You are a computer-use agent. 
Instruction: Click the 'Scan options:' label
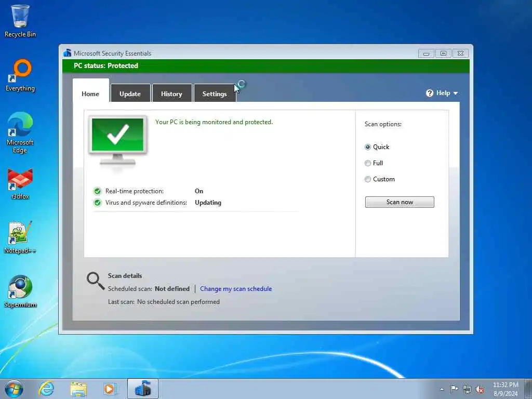383,124
